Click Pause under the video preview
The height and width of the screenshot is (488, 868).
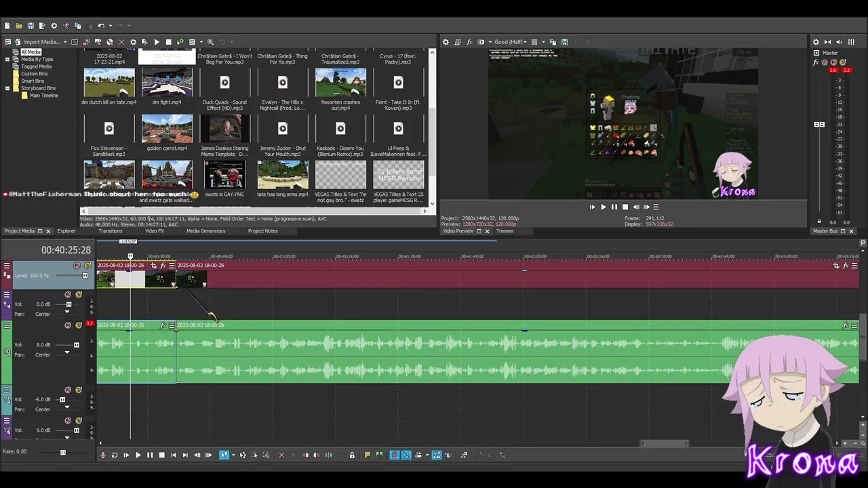[x=614, y=207]
